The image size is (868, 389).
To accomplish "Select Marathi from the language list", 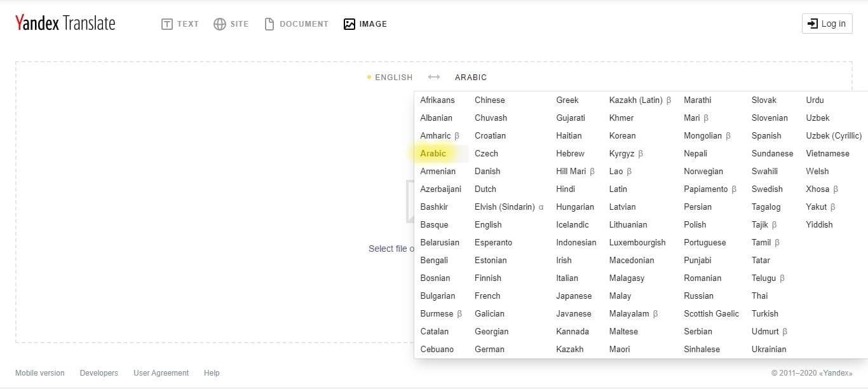I will [x=698, y=100].
